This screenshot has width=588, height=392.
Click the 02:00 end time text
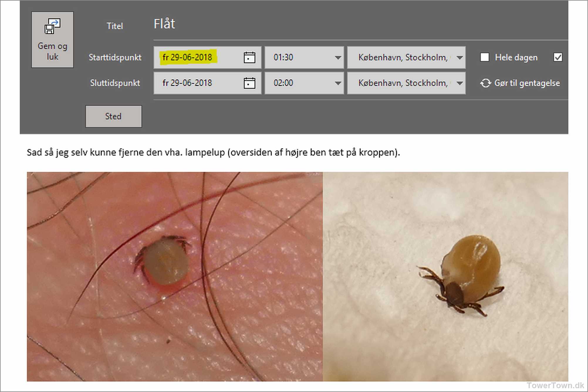[283, 83]
